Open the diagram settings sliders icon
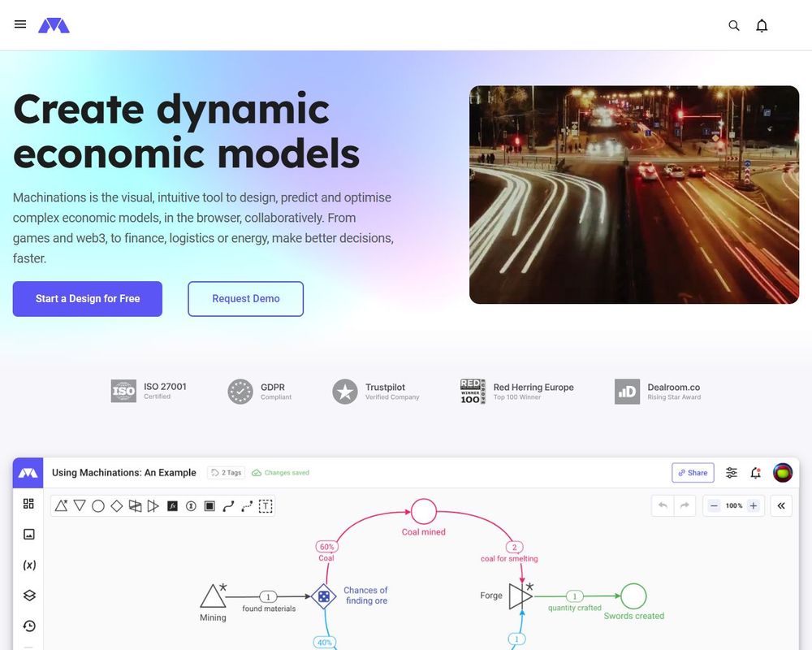The height and width of the screenshot is (650, 812). tap(732, 473)
